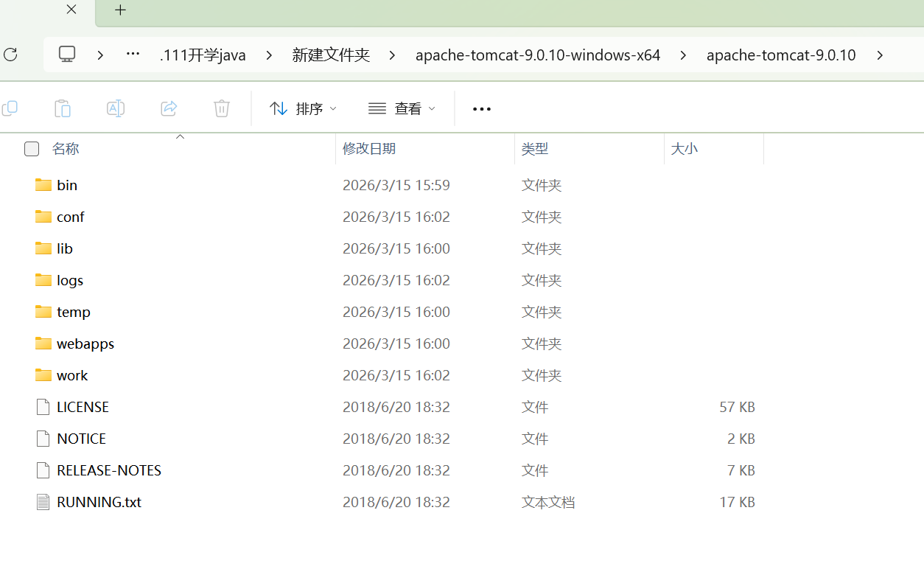Select the temp folder name
Viewport: 924px width, 572px height.
(74, 312)
